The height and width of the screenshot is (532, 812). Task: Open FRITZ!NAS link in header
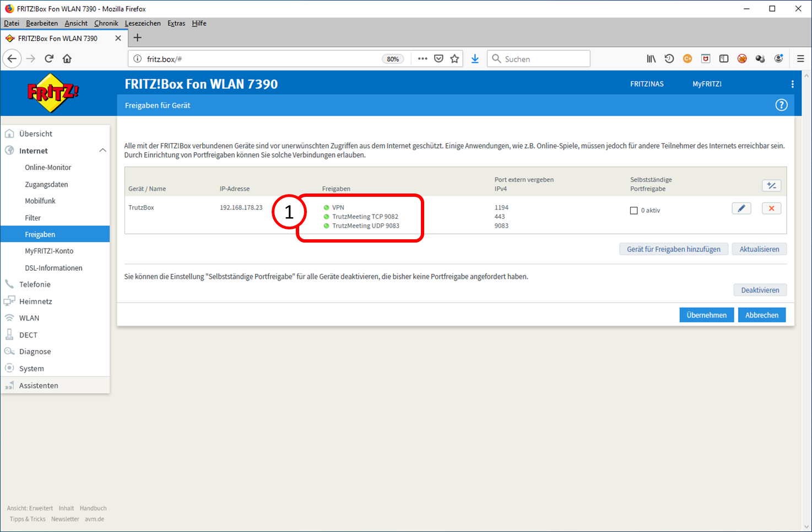[x=647, y=84]
